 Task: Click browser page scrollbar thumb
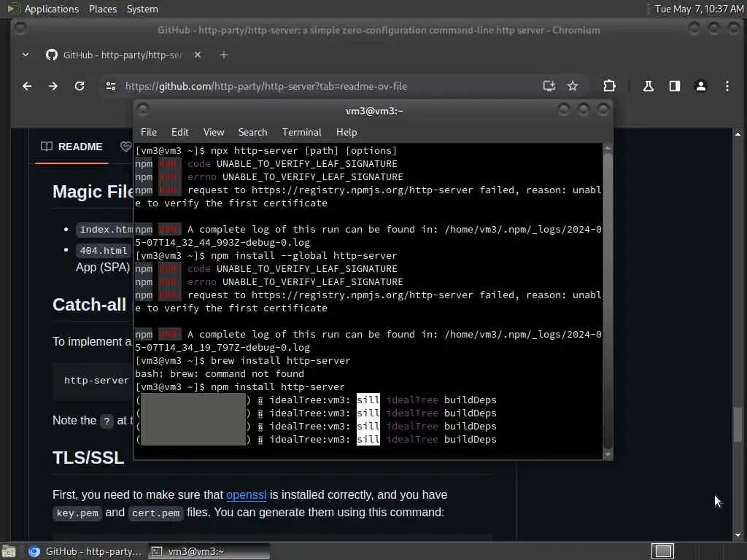click(738, 425)
